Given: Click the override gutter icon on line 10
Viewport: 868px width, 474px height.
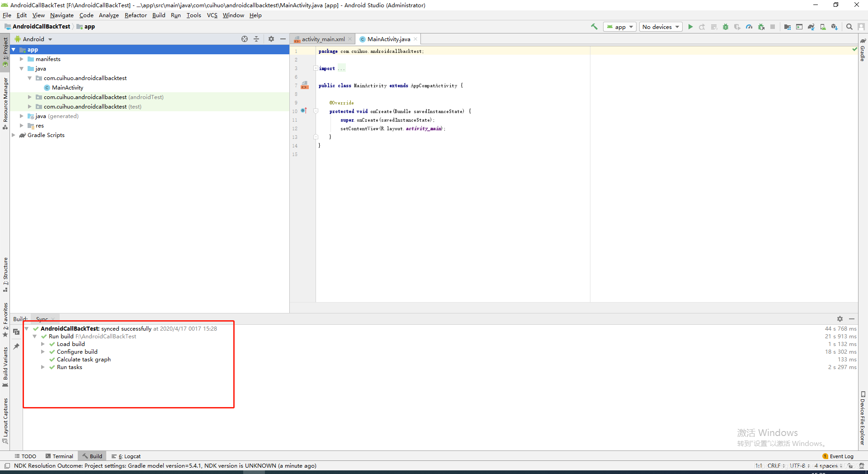Looking at the screenshot, I should (304, 111).
